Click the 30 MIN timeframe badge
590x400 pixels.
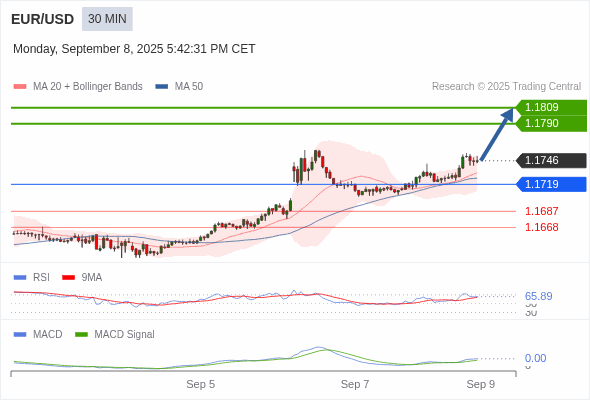(x=107, y=19)
